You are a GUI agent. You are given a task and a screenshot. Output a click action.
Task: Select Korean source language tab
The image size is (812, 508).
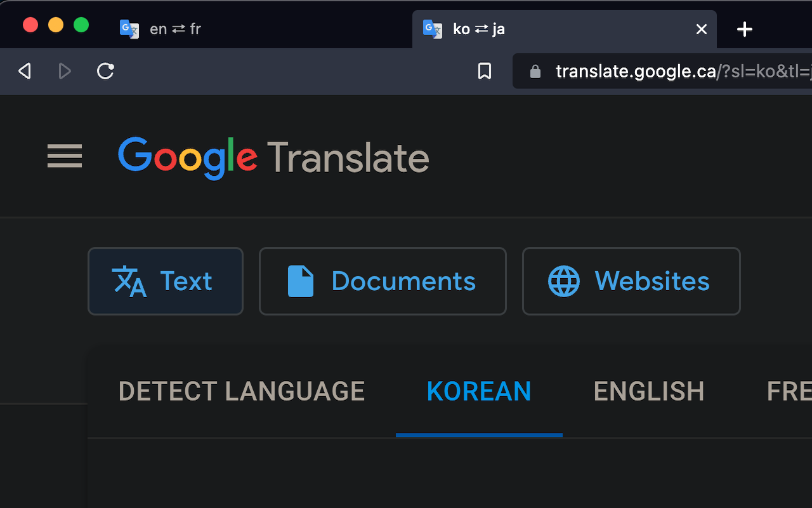tap(479, 392)
